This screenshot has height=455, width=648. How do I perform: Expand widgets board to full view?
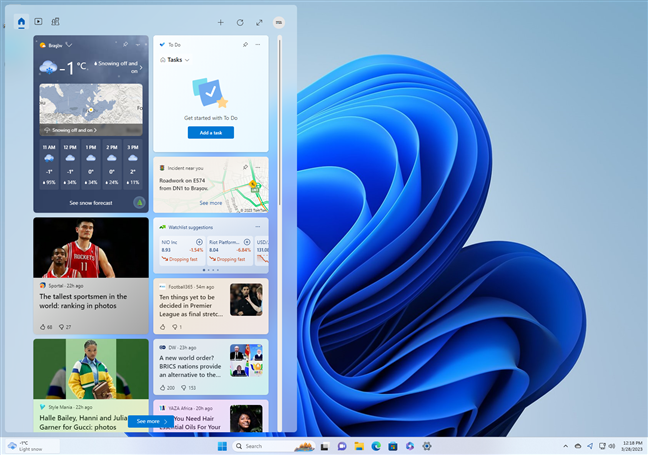(259, 22)
